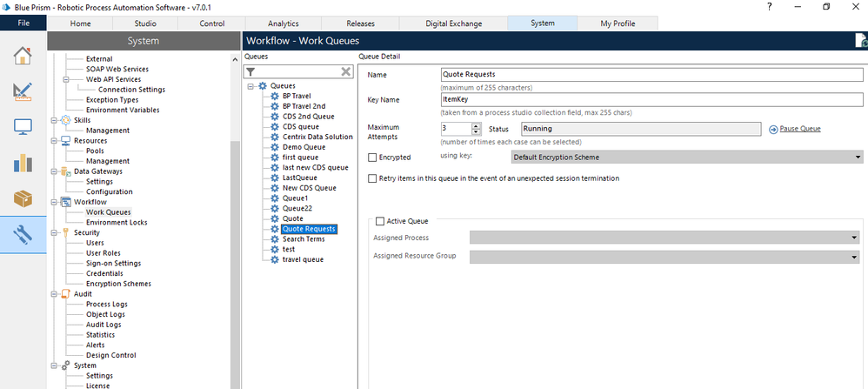The height and width of the screenshot is (389, 868).
Task: Select the last new CDS queue item
Action: click(316, 167)
